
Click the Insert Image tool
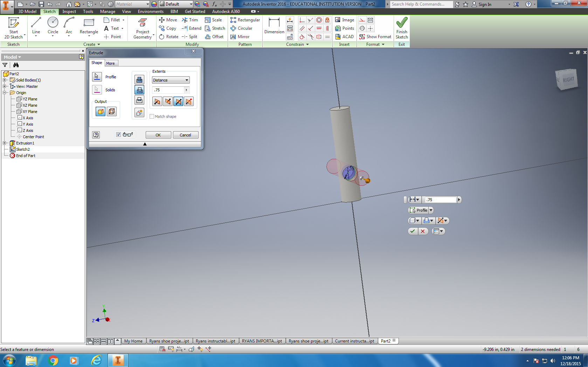[x=345, y=20]
